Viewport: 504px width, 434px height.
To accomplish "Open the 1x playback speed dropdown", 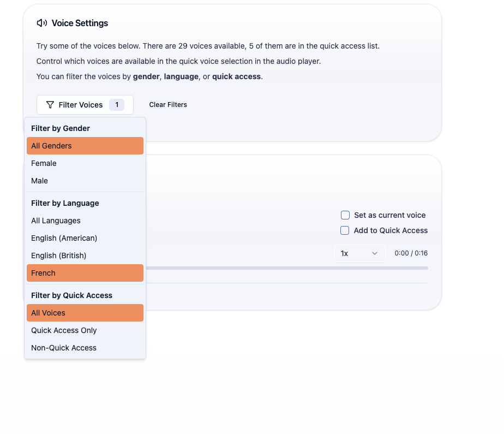I will (x=359, y=253).
